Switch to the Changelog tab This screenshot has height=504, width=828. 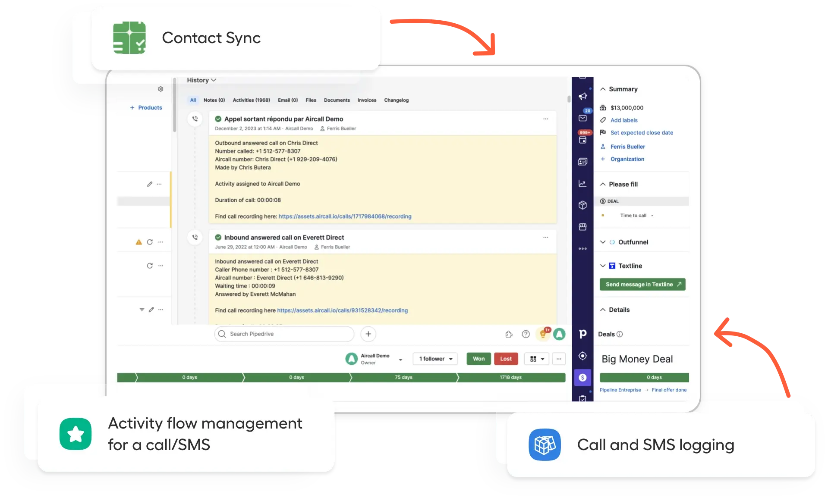[x=396, y=100]
